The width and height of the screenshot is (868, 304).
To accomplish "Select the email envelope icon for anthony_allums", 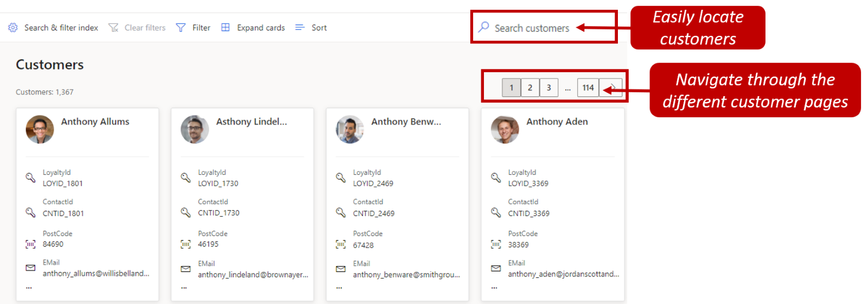I will (x=30, y=268).
